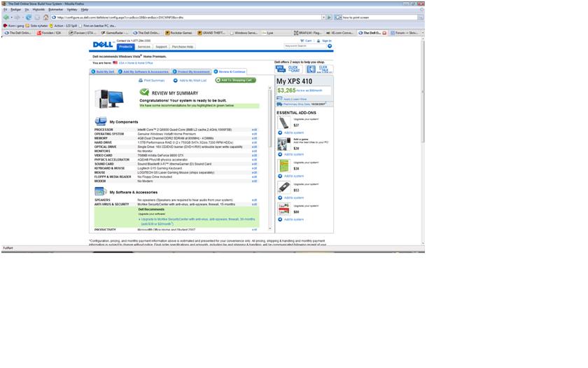Click the Firefox stop loading button

[37, 18]
